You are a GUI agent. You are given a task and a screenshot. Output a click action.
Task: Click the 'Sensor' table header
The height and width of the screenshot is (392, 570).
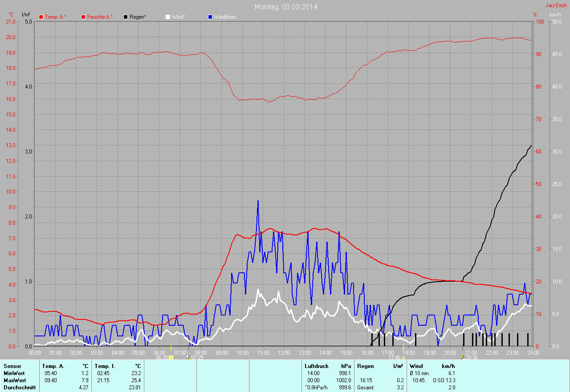point(12,366)
